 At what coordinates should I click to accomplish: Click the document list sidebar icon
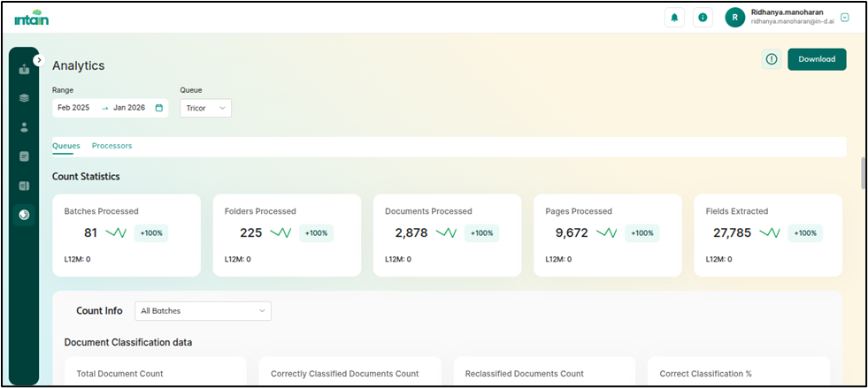[x=24, y=156]
